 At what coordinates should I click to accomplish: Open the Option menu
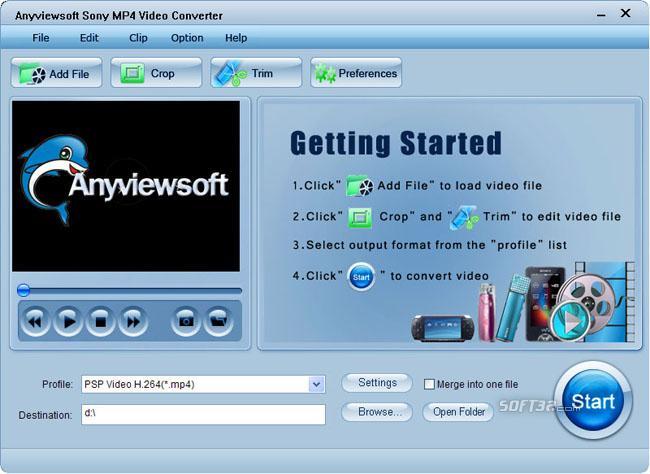[187, 38]
